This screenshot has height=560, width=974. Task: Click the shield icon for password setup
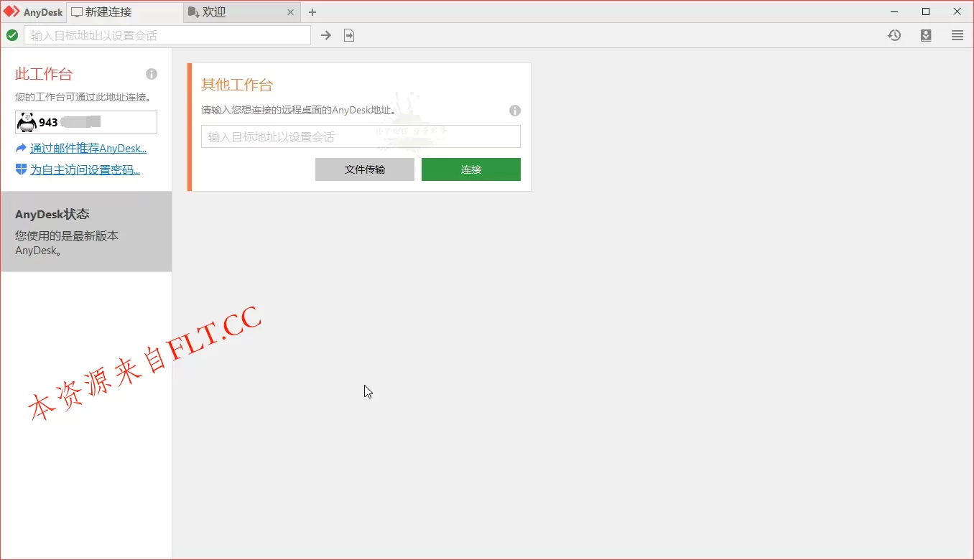tap(21, 169)
